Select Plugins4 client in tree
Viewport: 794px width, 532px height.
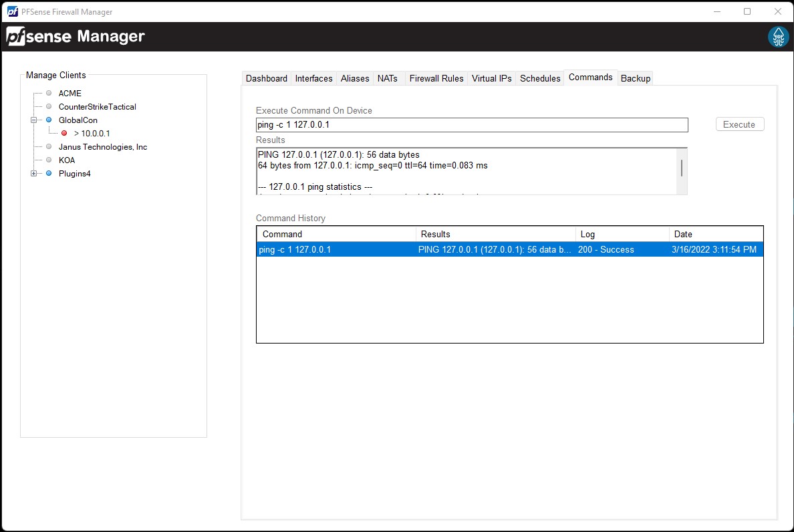[x=74, y=173]
